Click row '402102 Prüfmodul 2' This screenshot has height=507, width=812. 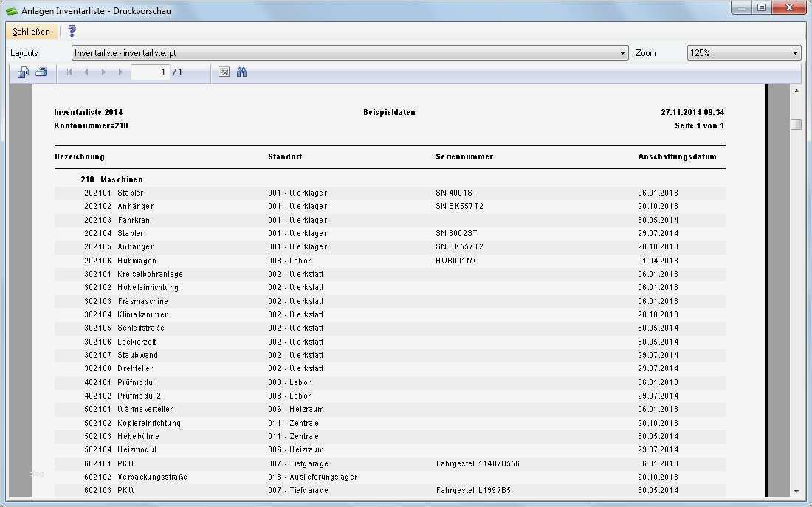coord(390,396)
